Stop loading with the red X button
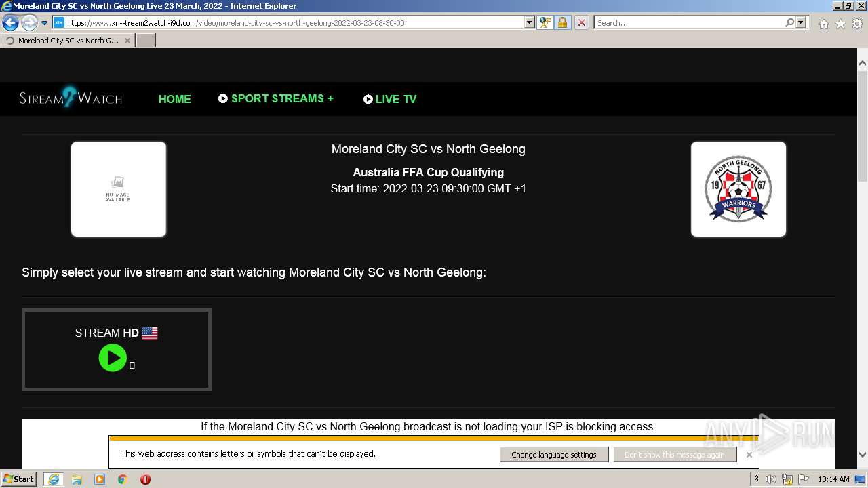 (x=581, y=23)
